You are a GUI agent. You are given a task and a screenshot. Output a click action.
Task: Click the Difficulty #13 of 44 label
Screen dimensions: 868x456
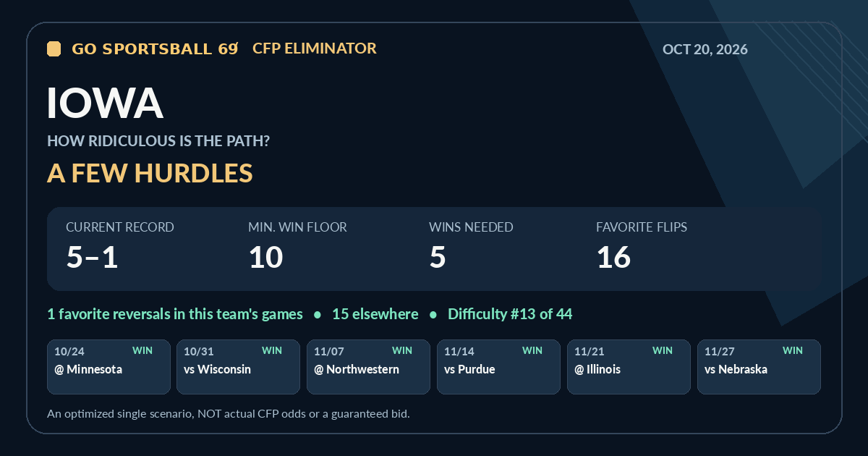point(510,314)
